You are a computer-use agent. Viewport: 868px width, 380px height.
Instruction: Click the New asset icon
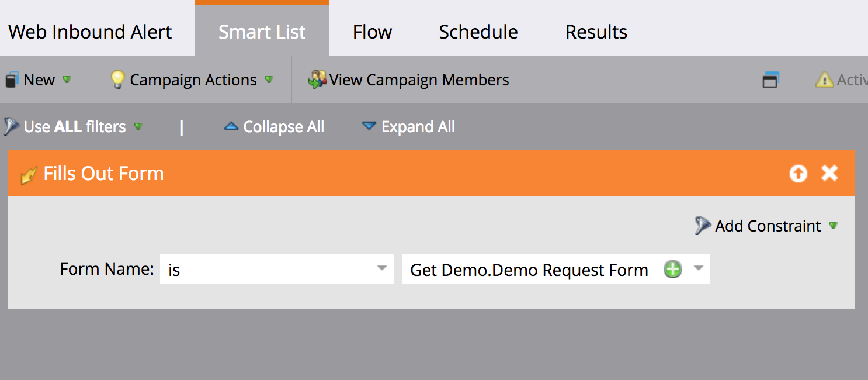[12, 80]
